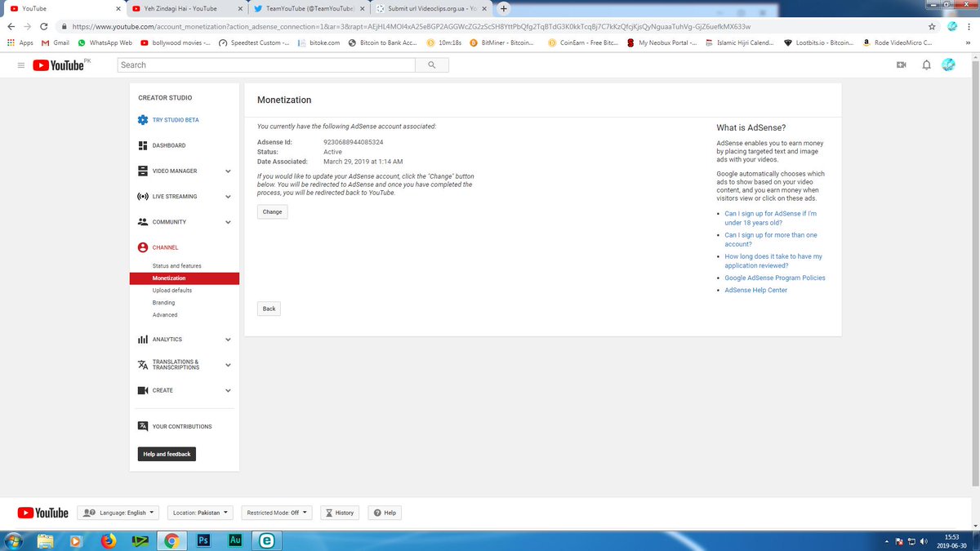The width and height of the screenshot is (980, 551).
Task: Expand the Live Streaming section
Action: (x=228, y=197)
